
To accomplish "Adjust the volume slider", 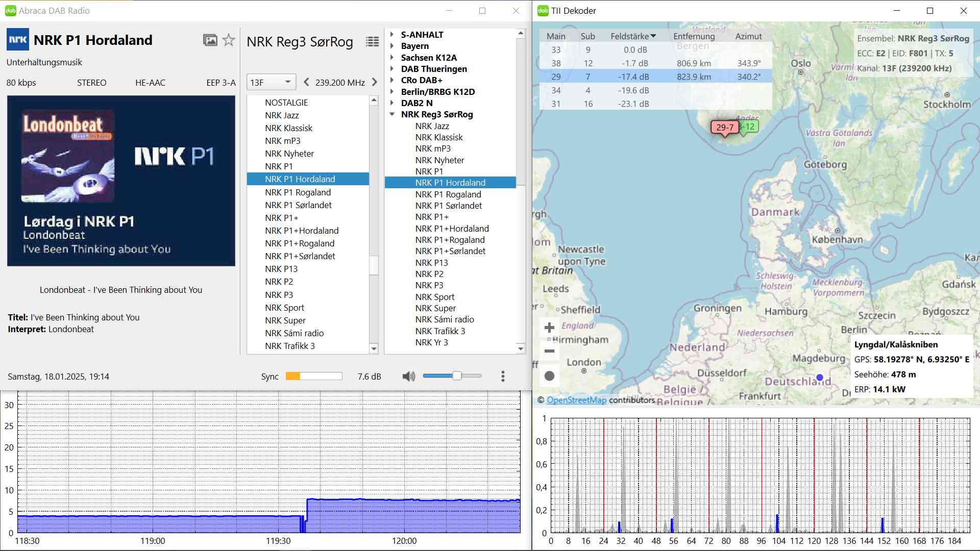I will pos(457,376).
